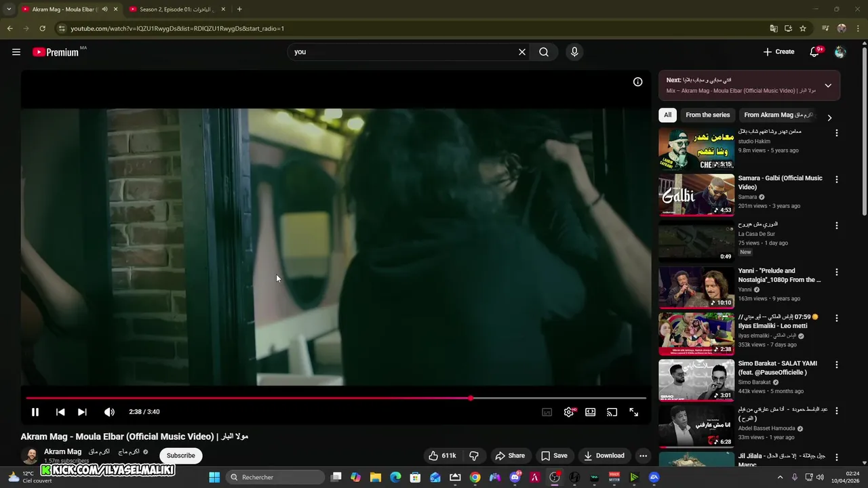868x488 pixels.
Task: Open options for studio Hakim video
Action: point(836,134)
